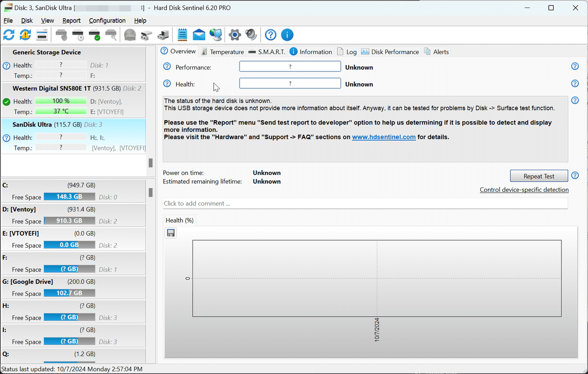Click the gray dome disk toolbar icon
588x374 pixels.
(130, 35)
